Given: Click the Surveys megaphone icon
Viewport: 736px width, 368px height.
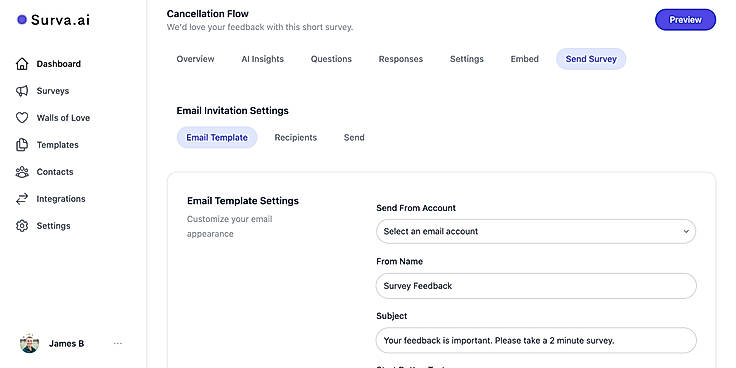Looking at the screenshot, I should pyautogui.click(x=22, y=91).
